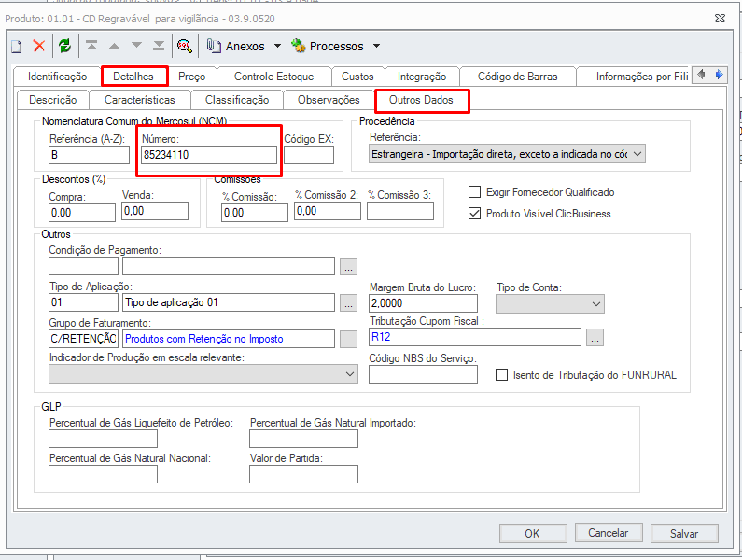Click the Margem Bruta do Lucro field
742x560 pixels.
point(423,303)
